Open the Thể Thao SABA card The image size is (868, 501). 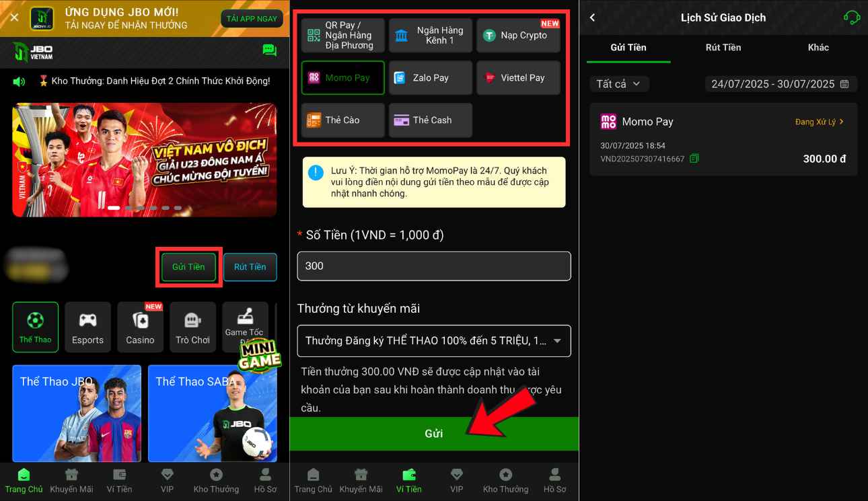212,413
